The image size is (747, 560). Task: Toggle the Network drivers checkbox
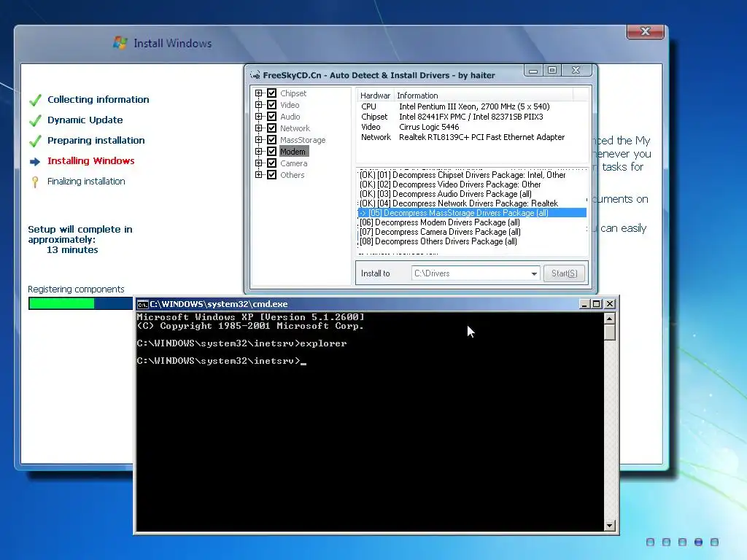pos(271,128)
